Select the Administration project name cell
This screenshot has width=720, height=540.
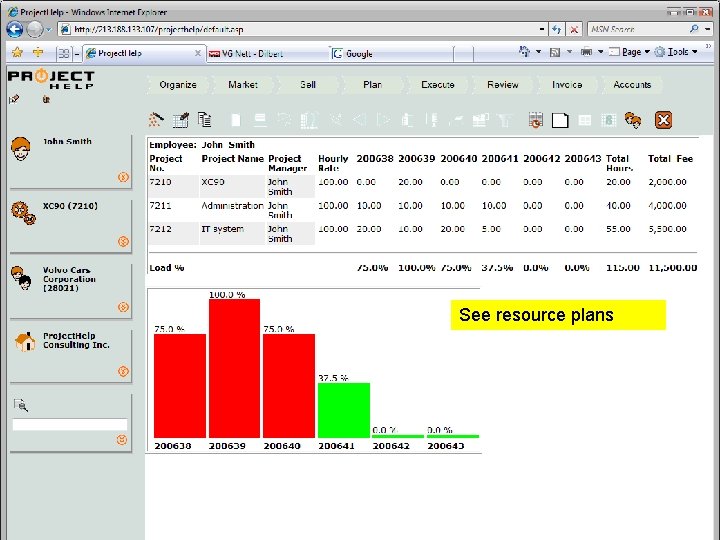point(232,206)
